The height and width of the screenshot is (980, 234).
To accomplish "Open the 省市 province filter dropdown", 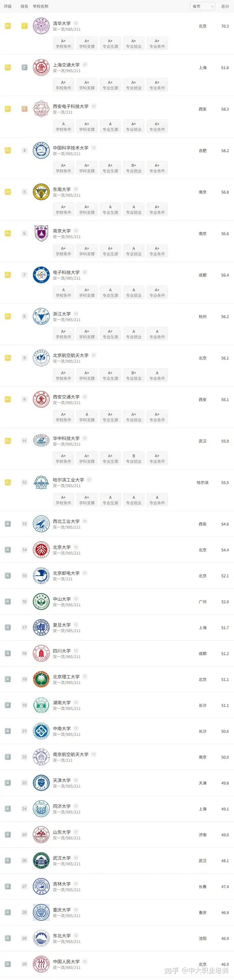I will [202, 6].
